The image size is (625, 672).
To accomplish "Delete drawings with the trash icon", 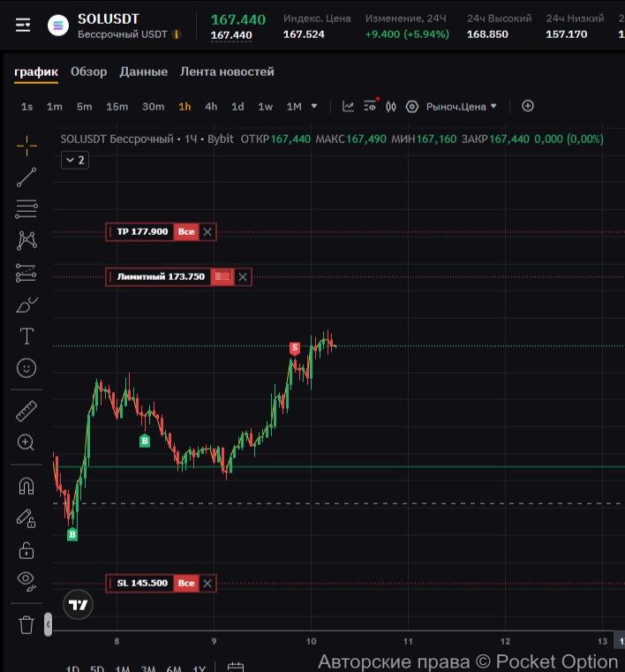I will point(26,624).
